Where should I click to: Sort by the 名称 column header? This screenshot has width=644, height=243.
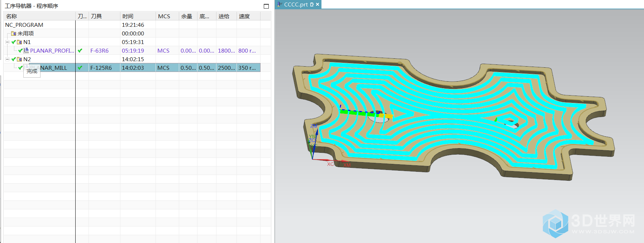(x=40, y=16)
